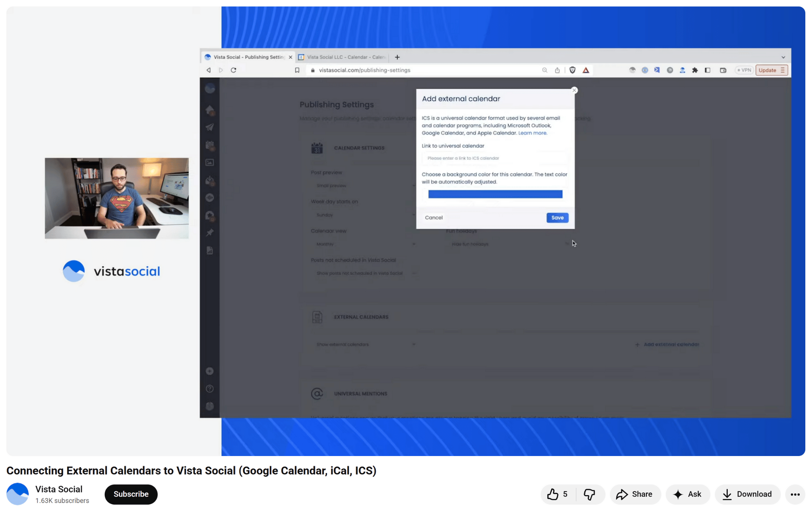Expand the browser tab list chevron
The image size is (812, 510).
[x=783, y=57]
